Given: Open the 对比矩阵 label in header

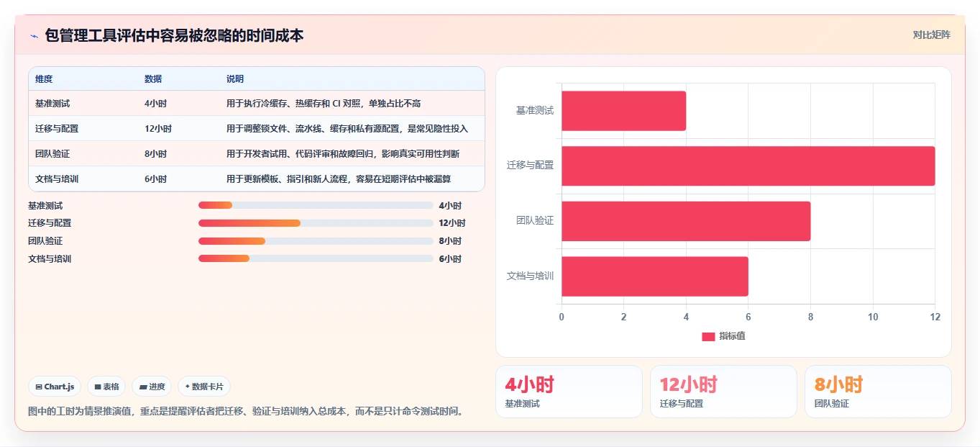Looking at the screenshot, I should 931,35.
